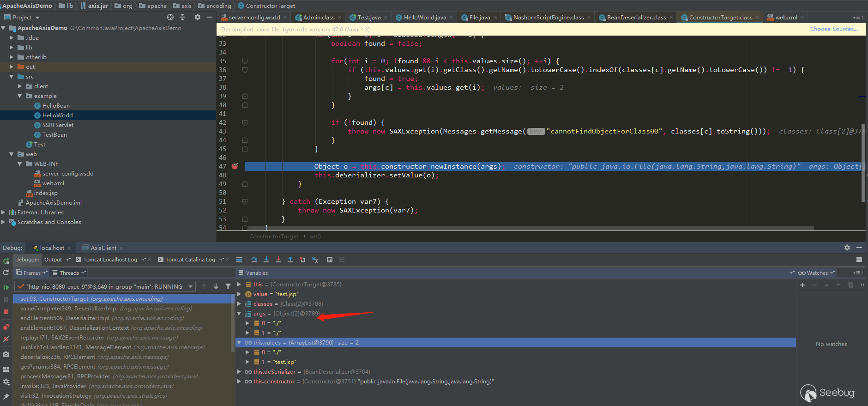Viewport: 868px width, 406px height.
Task: Click the Step Over debugger icon
Action: [254, 260]
